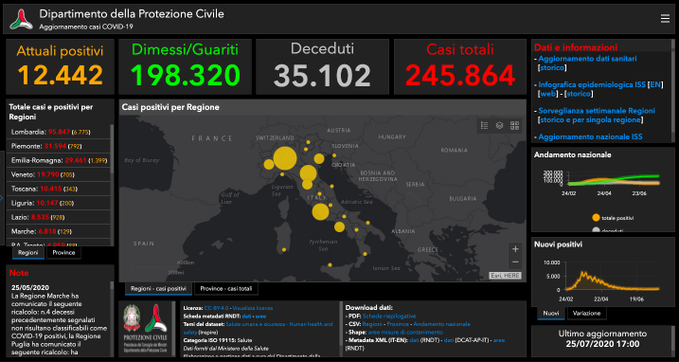Select the Veneto row in regions list
Viewport: 679px width, 362px height.
tap(58, 175)
